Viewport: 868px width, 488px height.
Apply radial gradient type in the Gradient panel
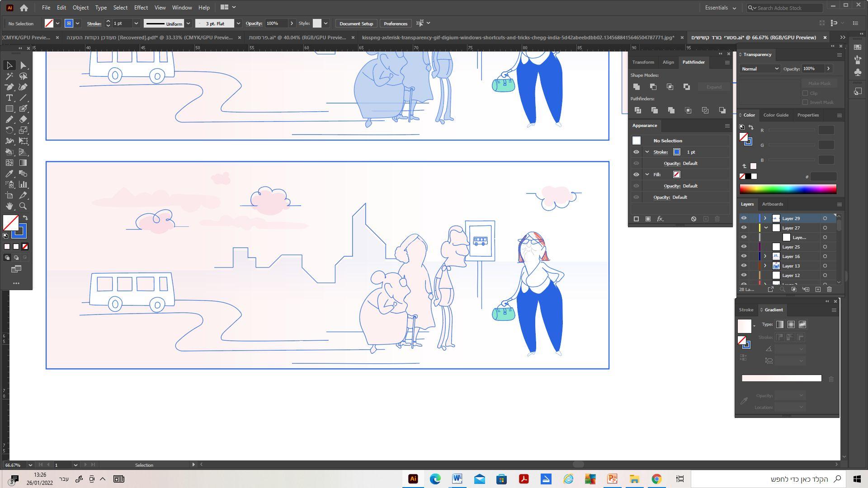791,324
